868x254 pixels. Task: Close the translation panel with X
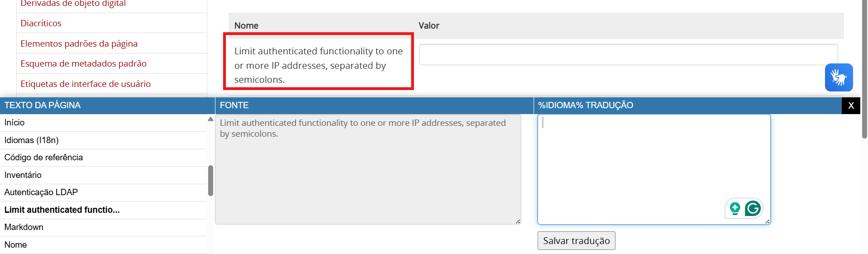click(851, 105)
